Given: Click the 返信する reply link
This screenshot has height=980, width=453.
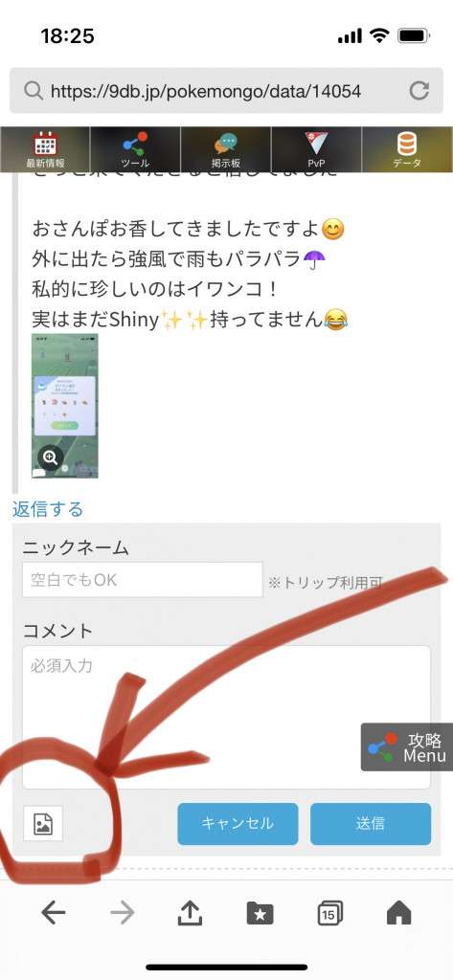Looking at the screenshot, I should tap(48, 509).
